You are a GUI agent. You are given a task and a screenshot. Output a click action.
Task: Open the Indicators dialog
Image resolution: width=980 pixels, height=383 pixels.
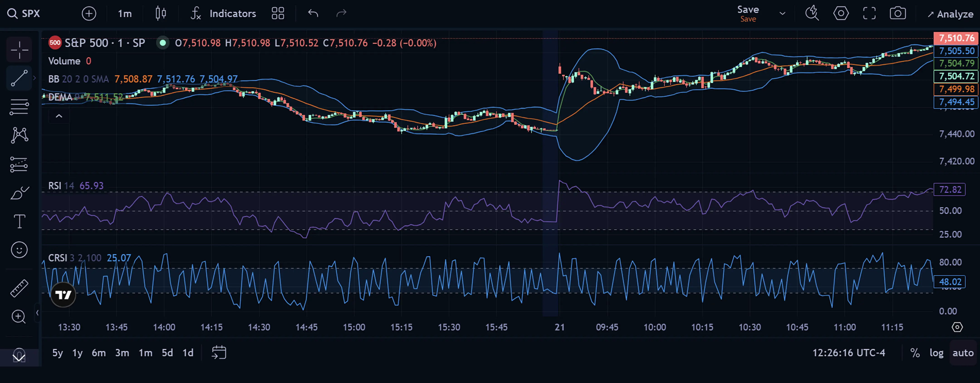[223, 14]
